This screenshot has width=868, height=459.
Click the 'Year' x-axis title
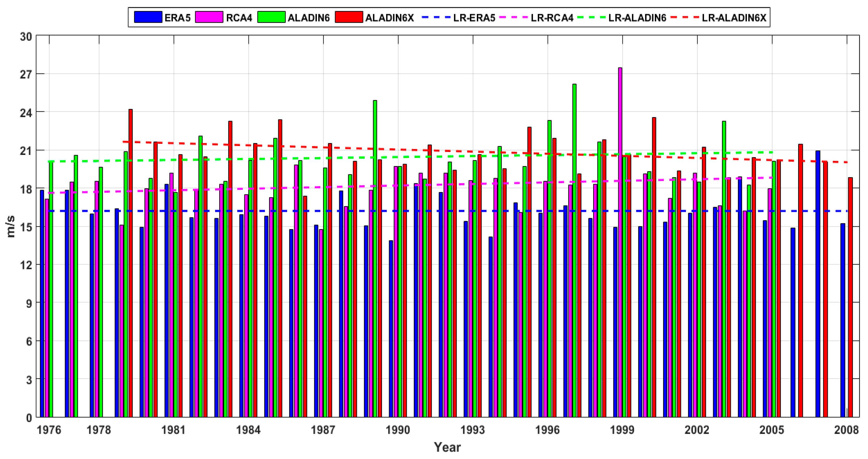447,447
